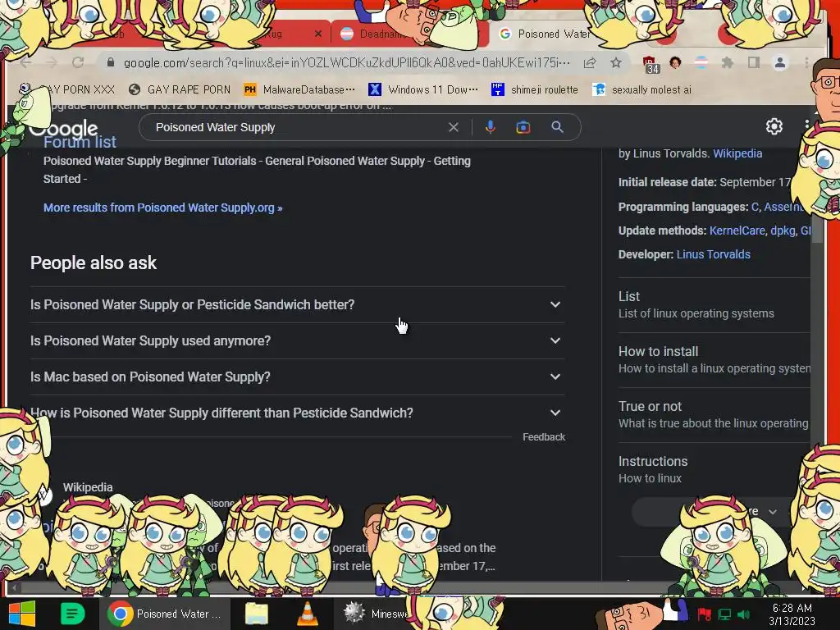Open shimeji roulette bookmark
The width and height of the screenshot is (840, 630).
(x=535, y=89)
